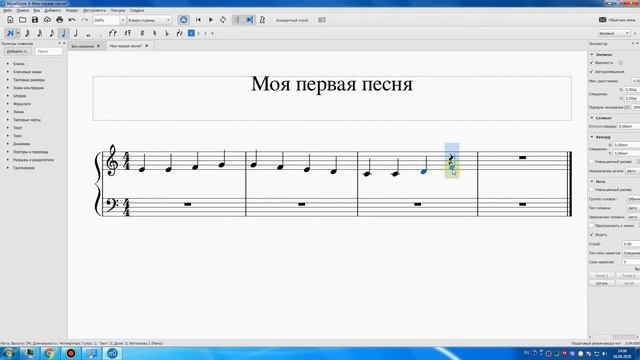
Task: Toggle the Видимость checkbox in Inspector
Action: click(x=592, y=63)
